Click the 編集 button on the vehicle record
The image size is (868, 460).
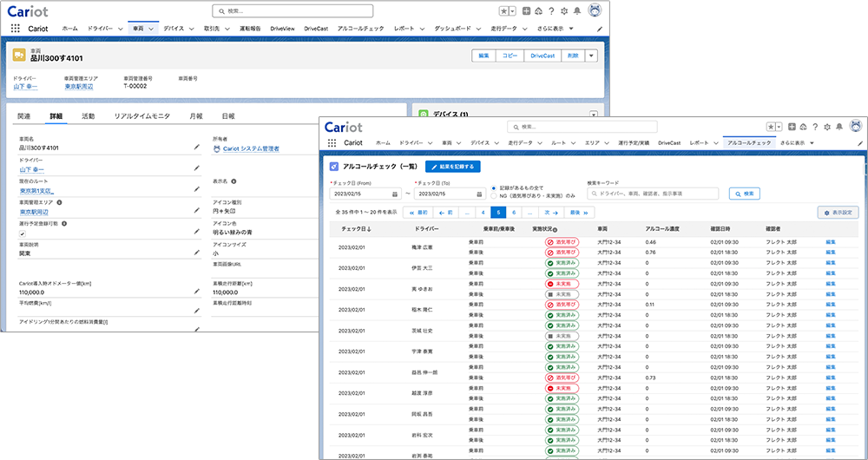483,56
